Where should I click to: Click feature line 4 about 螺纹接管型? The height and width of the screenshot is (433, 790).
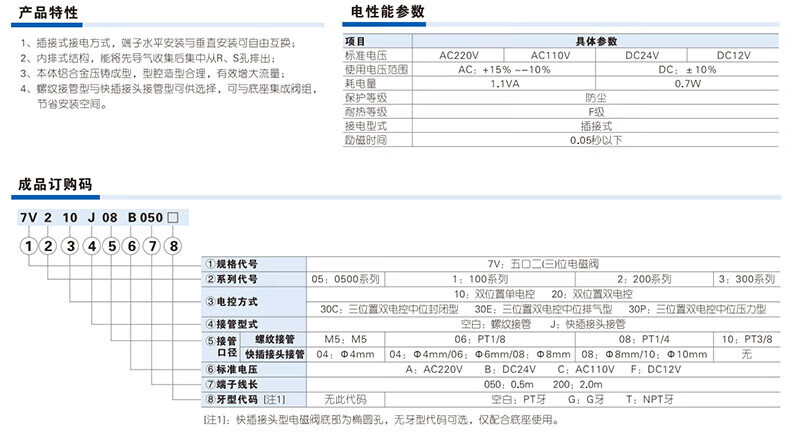point(169,89)
